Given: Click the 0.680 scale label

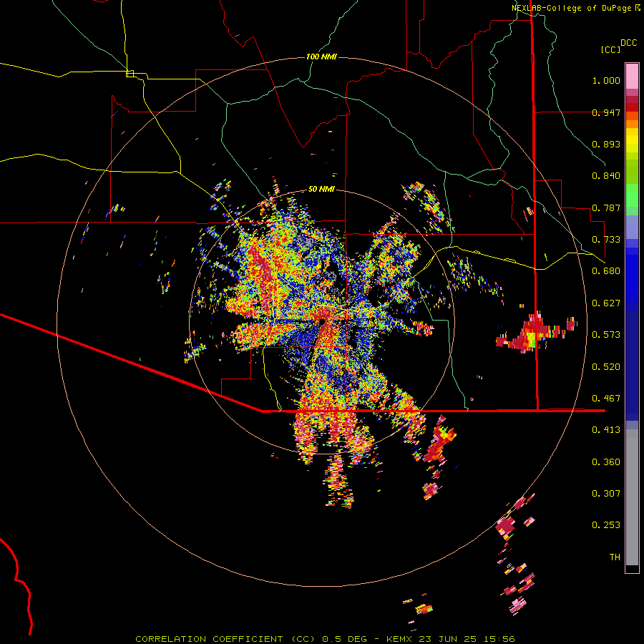Looking at the screenshot, I should tap(606, 271).
